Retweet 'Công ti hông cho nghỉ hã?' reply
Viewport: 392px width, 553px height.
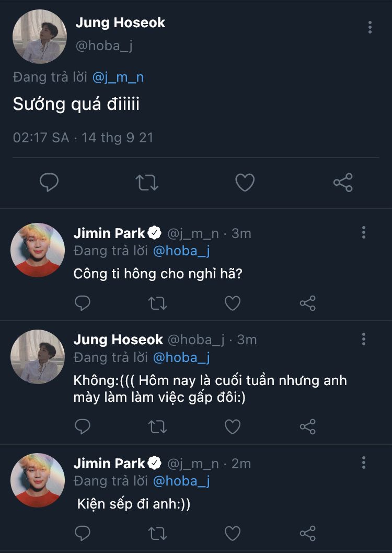[x=157, y=303]
